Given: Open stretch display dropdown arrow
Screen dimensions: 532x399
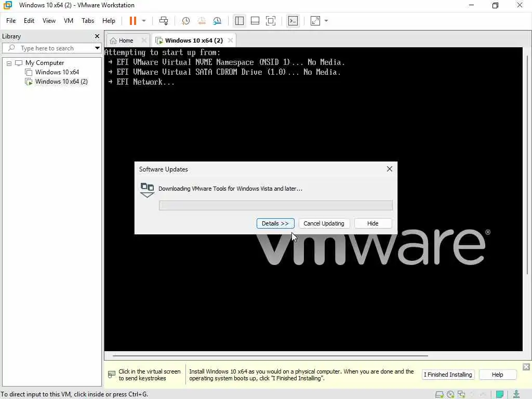Looking at the screenshot, I should pos(326,21).
